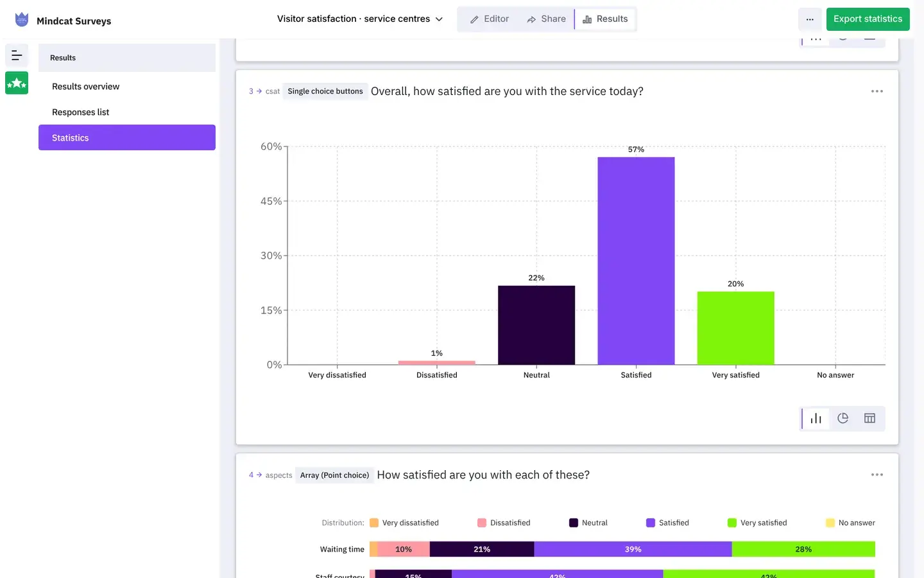Viewport: 924px width, 578px height.
Task: Toggle the Satisfied legend swatch
Action: click(x=651, y=523)
